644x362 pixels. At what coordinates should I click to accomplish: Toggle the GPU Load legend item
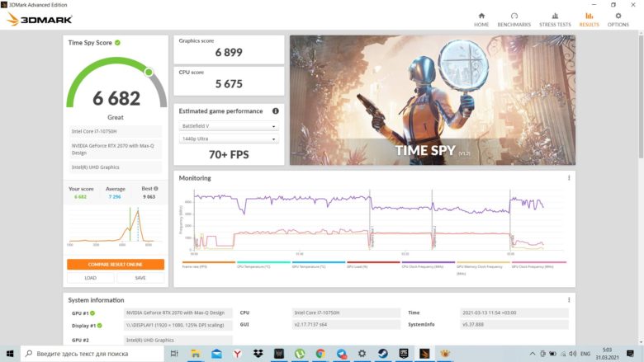(373, 265)
